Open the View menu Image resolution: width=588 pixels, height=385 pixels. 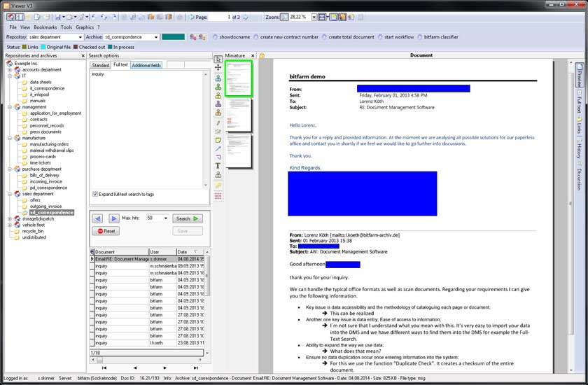coord(25,27)
